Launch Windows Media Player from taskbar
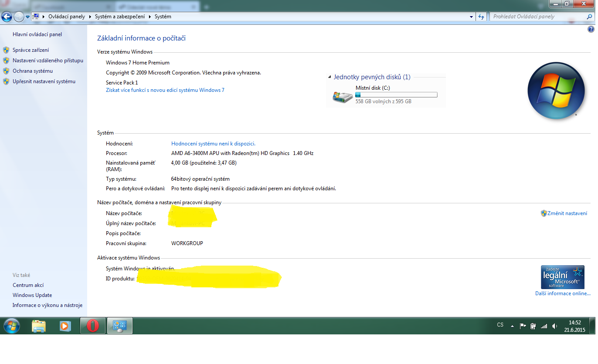The height and width of the screenshot is (364, 598). click(65, 326)
